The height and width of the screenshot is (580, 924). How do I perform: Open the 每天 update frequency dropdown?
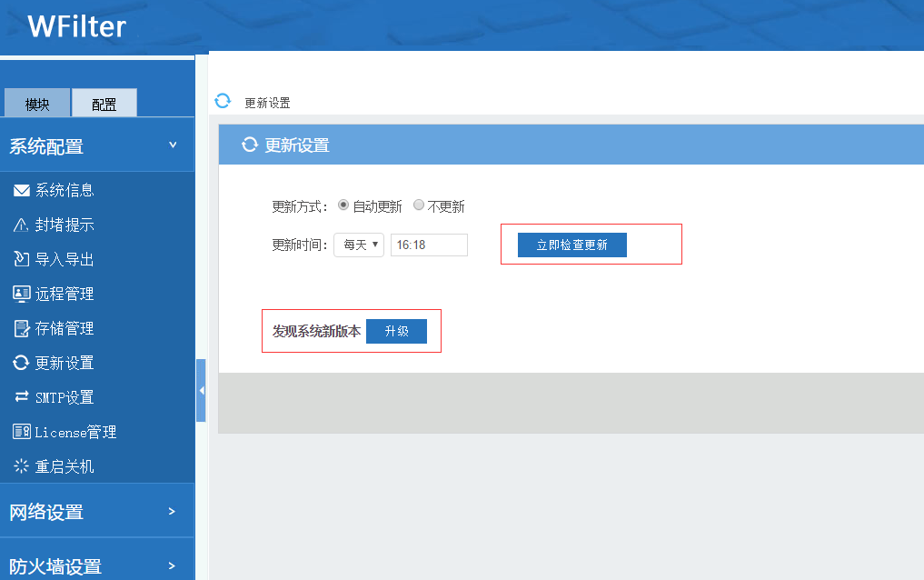click(359, 245)
